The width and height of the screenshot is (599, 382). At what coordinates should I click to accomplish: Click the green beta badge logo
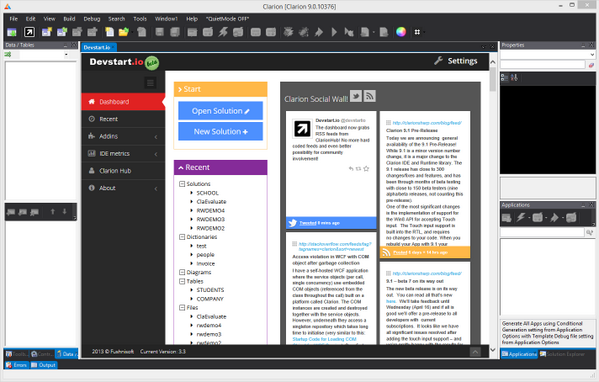(x=152, y=62)
